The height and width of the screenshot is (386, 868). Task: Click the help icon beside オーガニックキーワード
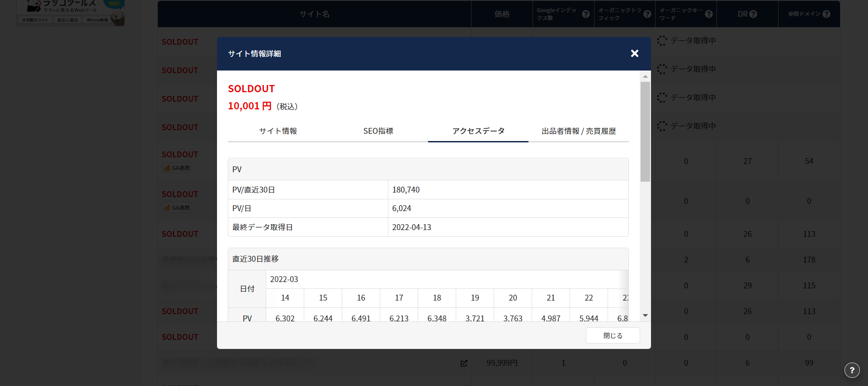pyautogui.click(x=709, y=14)
